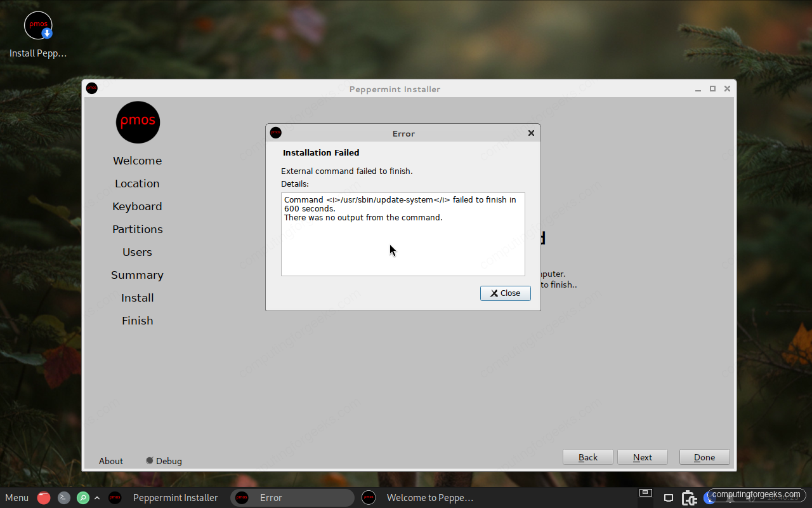The width and height of the screenshot is (812, 508).
Task: Select the Finish step in the sidebar
Action: (x=137, y=321)
